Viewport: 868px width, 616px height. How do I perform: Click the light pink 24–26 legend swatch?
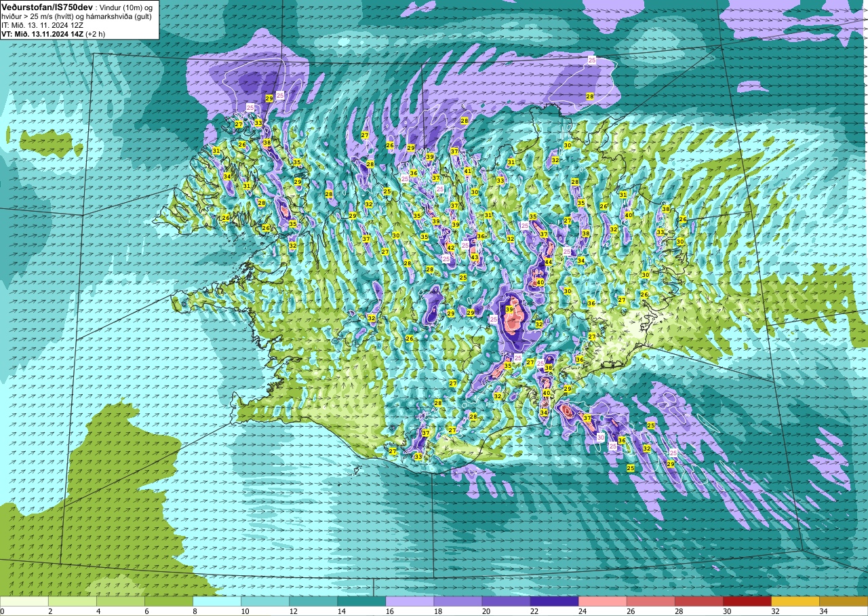pyautogui.click(x=602, y=601)
